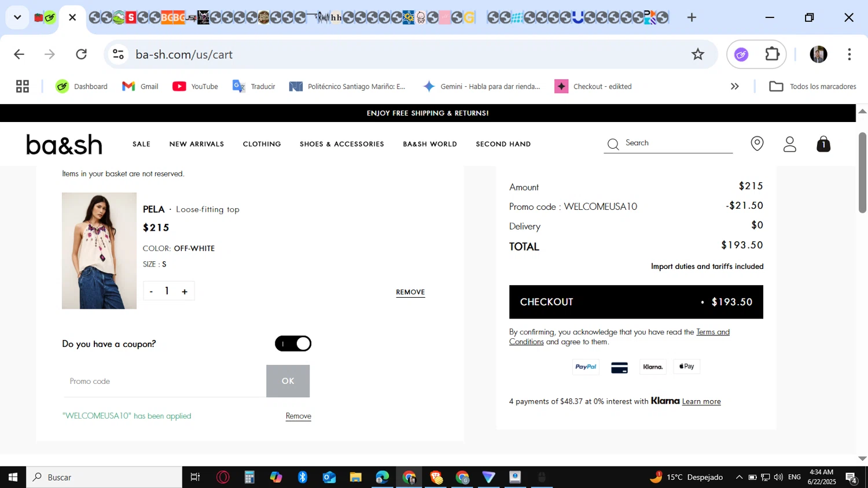Click the Apple Pay badge

[687, 367]
